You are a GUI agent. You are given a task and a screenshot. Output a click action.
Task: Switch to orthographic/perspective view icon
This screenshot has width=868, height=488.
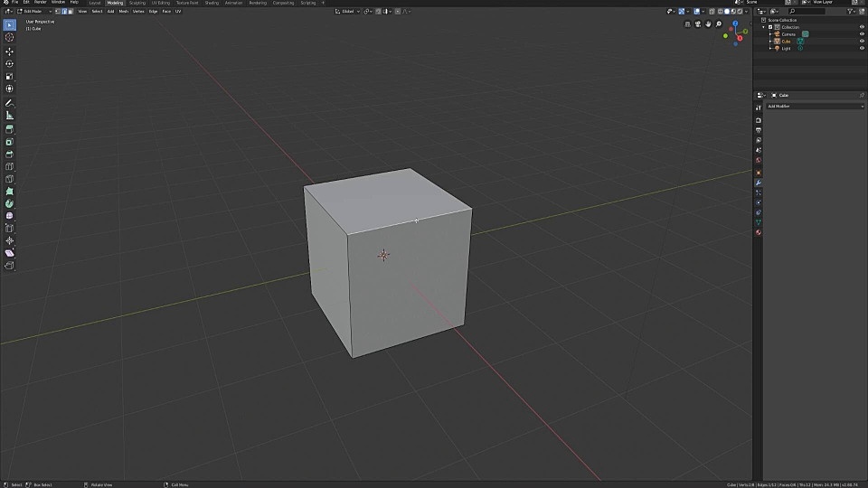tap(687, 23)
